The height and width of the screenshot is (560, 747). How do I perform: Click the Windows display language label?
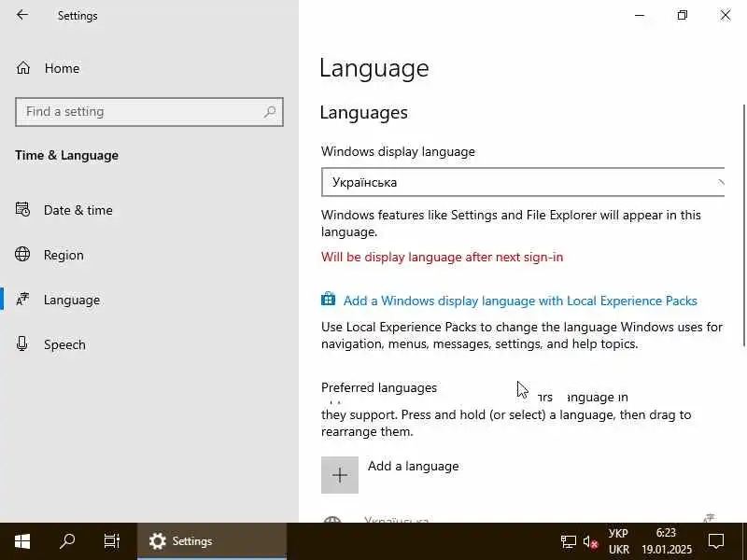click(398, 151)
